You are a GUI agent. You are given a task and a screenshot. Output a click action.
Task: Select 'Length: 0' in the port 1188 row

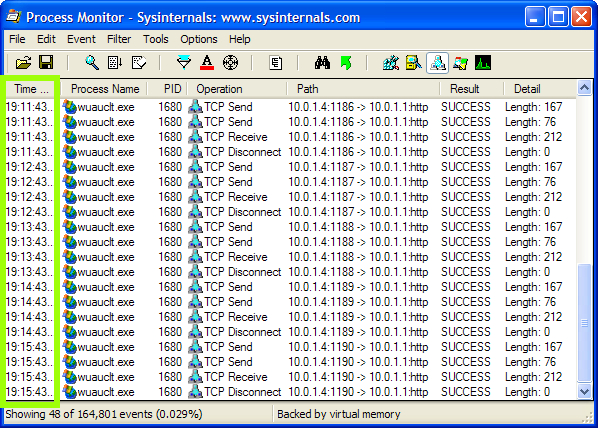[x=527, y=272]
